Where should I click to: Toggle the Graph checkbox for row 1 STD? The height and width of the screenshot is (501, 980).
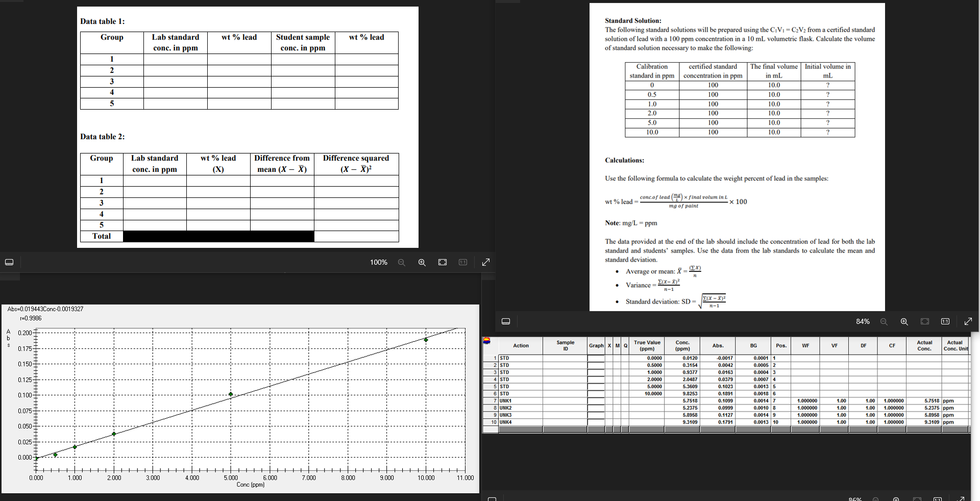point(596,358)
